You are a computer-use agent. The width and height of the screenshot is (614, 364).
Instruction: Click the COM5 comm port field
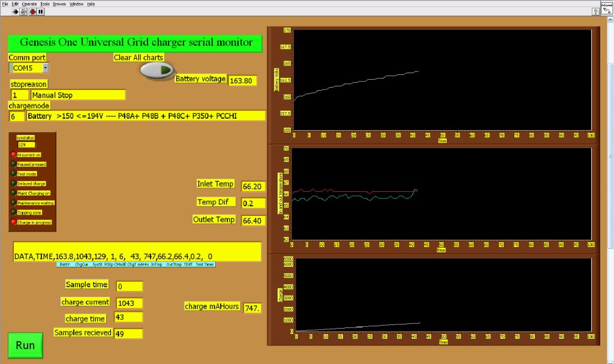[26, 68]
